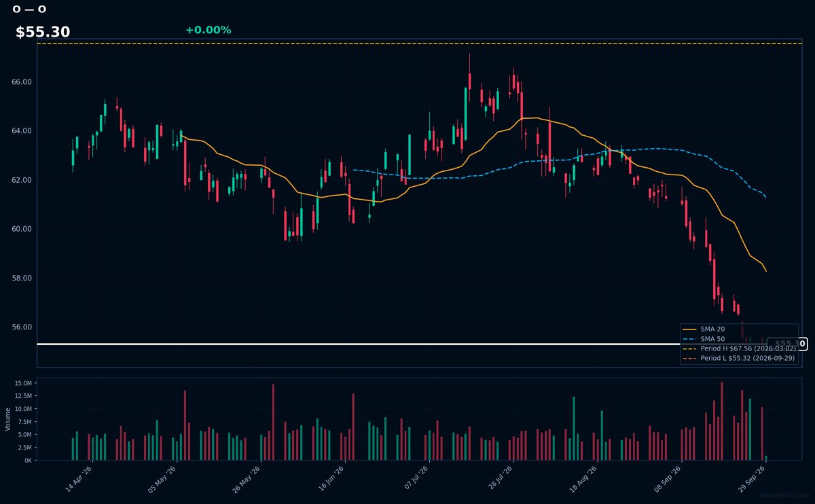Screen dimensions: 815x504
Task: Click the SMA 20 legend entry
Action: coord(704,329)
